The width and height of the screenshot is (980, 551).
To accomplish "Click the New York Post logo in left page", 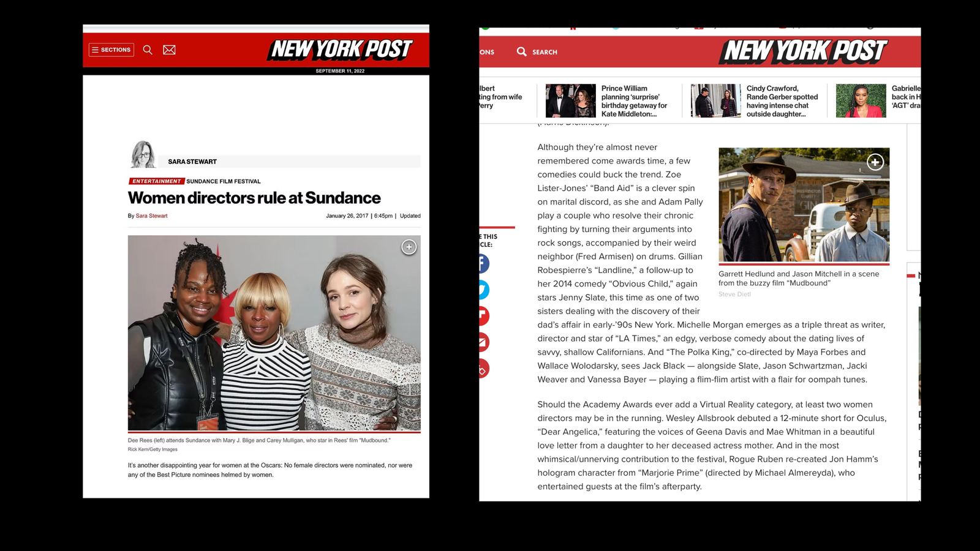I will (x=340, y=50).
